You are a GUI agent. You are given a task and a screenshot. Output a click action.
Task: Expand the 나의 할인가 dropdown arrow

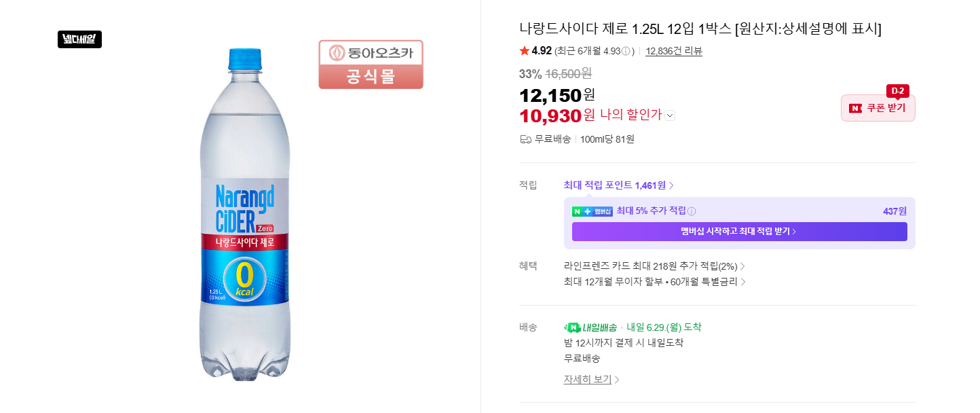click(x=670, y=115)
